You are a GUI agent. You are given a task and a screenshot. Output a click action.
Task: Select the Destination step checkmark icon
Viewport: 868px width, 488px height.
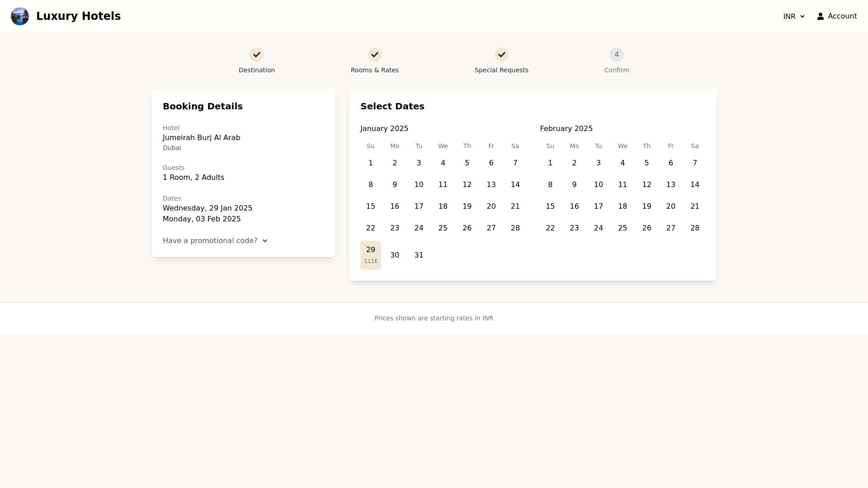pos(257,55)
